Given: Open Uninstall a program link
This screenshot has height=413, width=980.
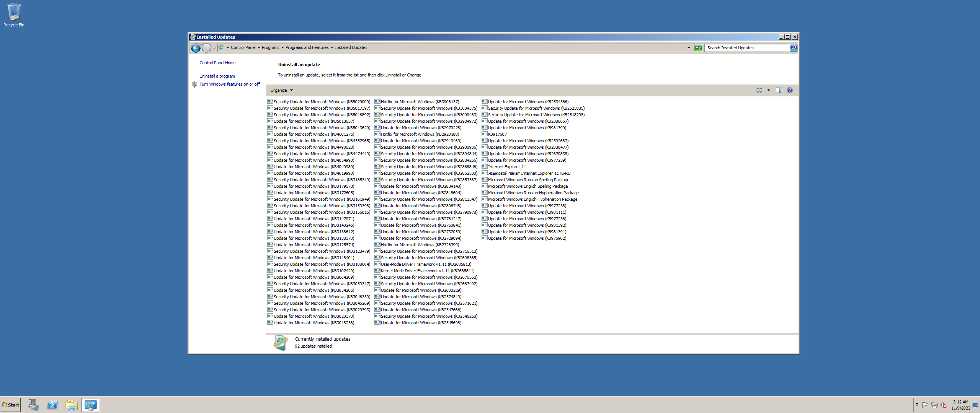Looking at the screenshot, I should coord(217,76).
